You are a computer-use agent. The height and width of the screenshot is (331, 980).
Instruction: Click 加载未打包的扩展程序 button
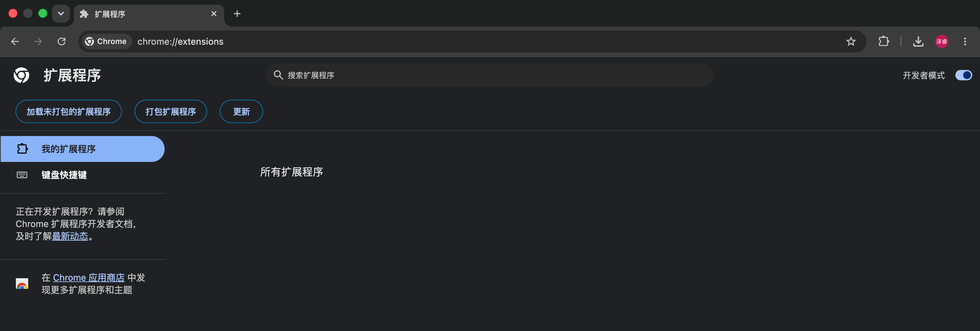pos(68,111)
